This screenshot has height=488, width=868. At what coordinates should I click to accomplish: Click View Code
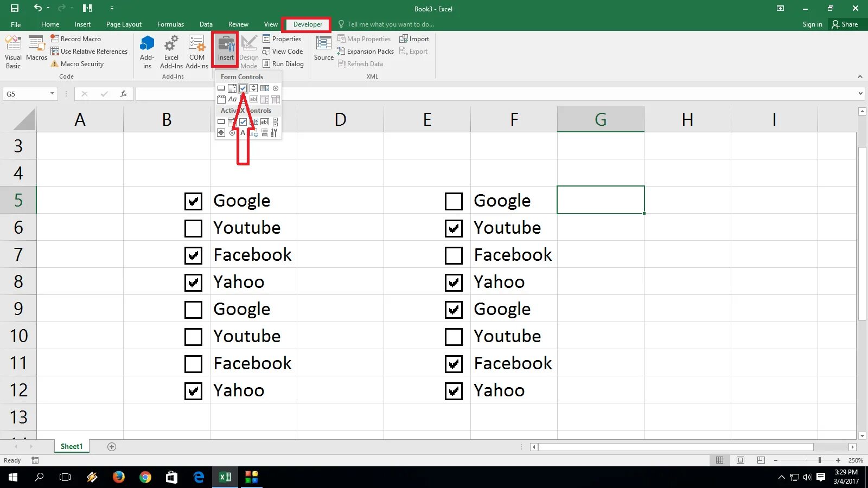pos(283,52)
